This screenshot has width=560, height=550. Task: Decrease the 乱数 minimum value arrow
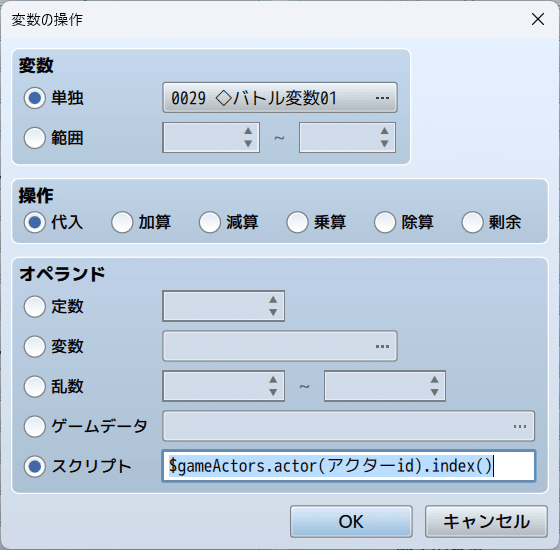[x=273, y=392]
